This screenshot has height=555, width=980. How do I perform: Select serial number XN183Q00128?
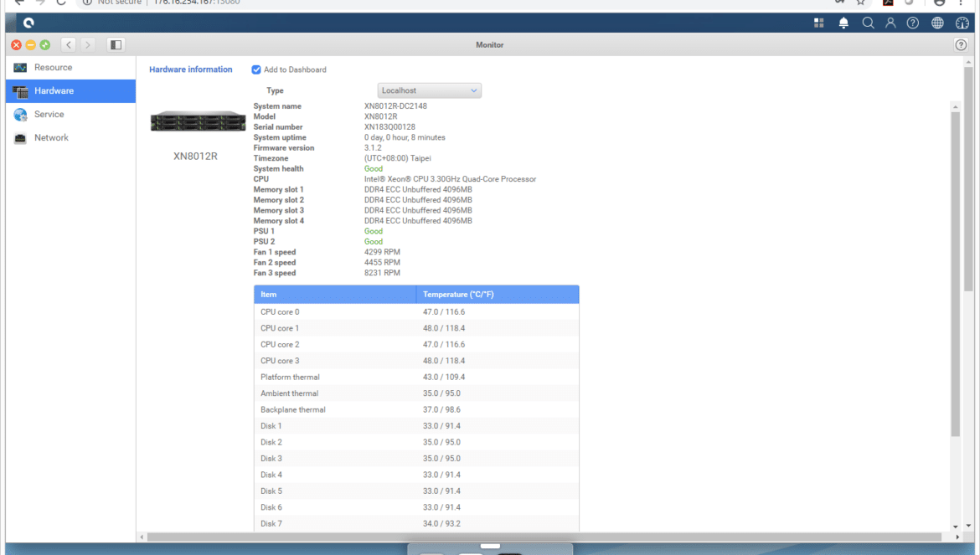click(x=389, y=126)
